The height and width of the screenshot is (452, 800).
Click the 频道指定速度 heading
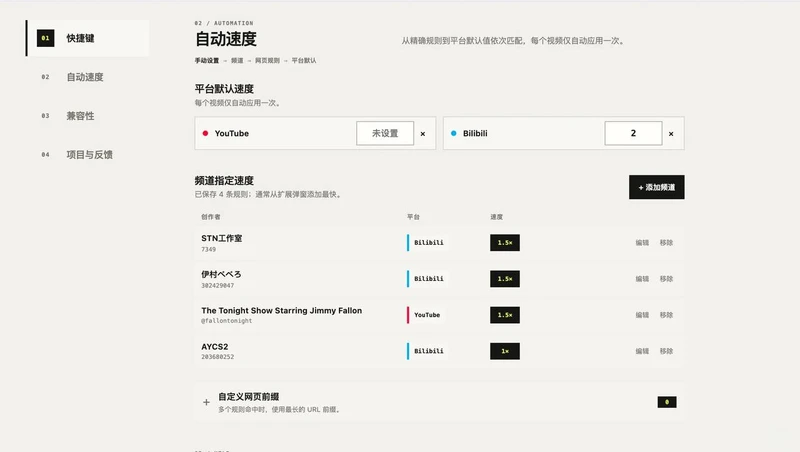point(224,181)
